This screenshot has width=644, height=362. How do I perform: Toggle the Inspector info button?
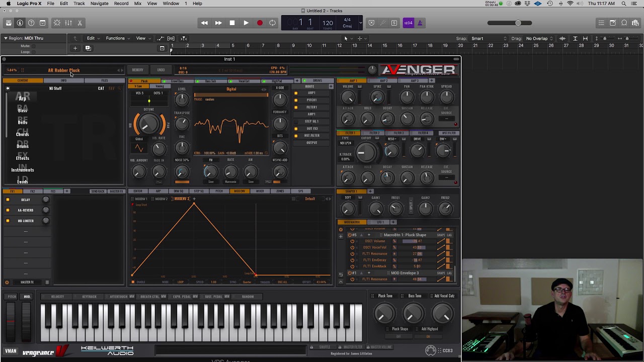coord(20,23)
